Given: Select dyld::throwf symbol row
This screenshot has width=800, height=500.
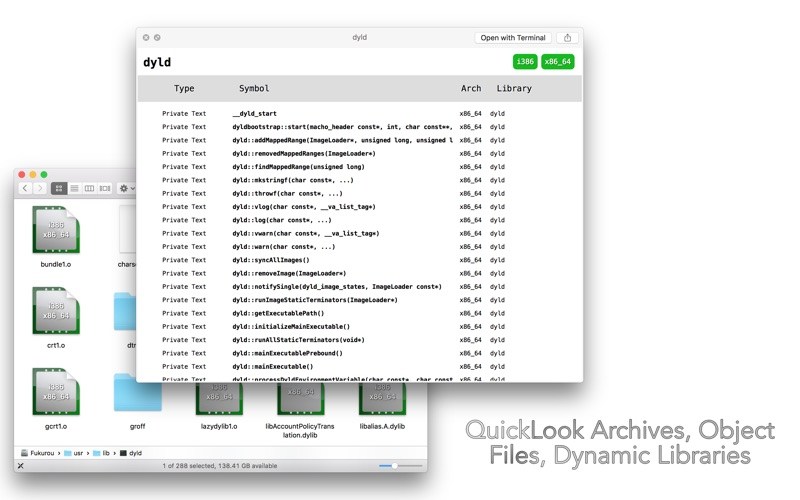Looking at the screenshot, I should [x=360, y=193].
